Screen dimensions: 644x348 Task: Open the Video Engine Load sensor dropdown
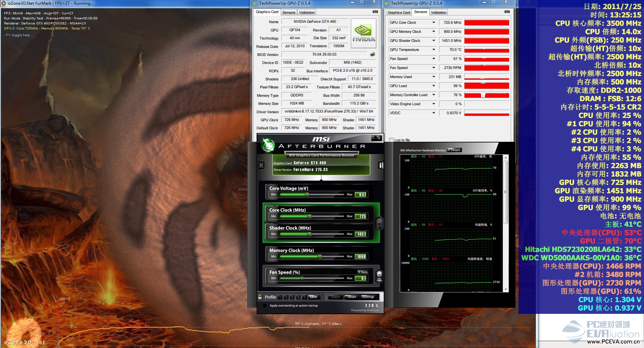click(434, 104)
